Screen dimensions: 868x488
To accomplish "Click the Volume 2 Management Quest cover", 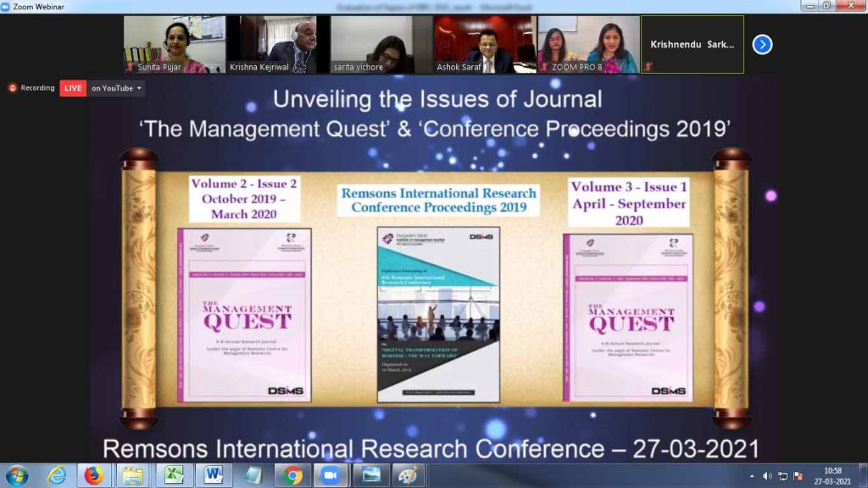I will click(244, 315).
